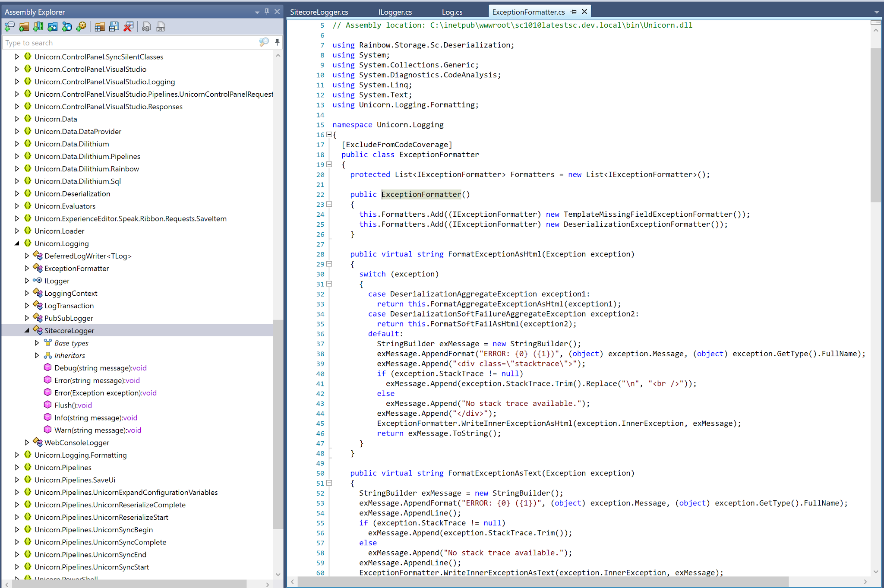
Task: Click the editor scroll-down arrow button
Action: tap(876, 572)
